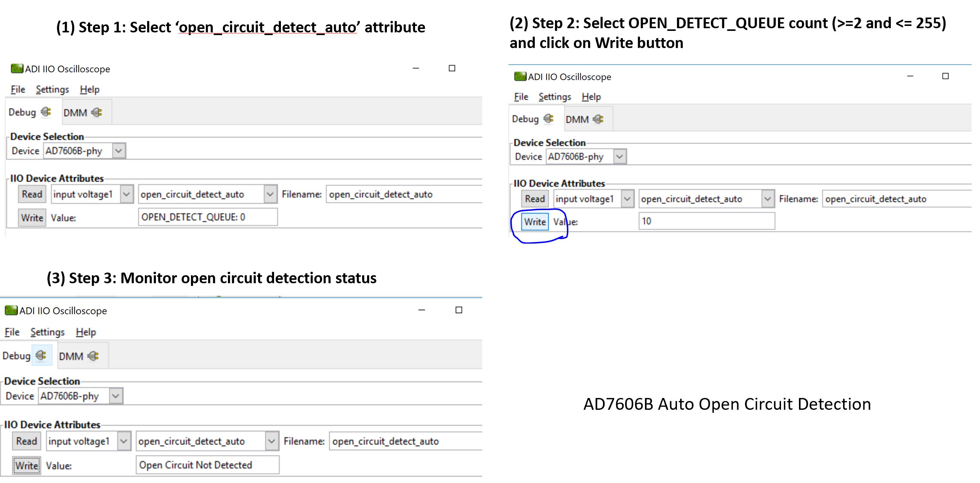Click the circled Write button in Step 2 window
Viewport: 980px width, 483px height.
[535, 221]
